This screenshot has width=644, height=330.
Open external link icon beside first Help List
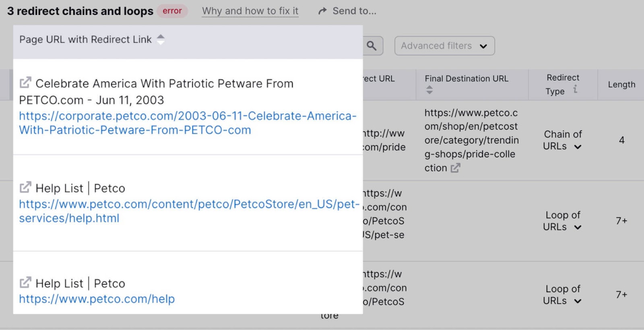25,187
